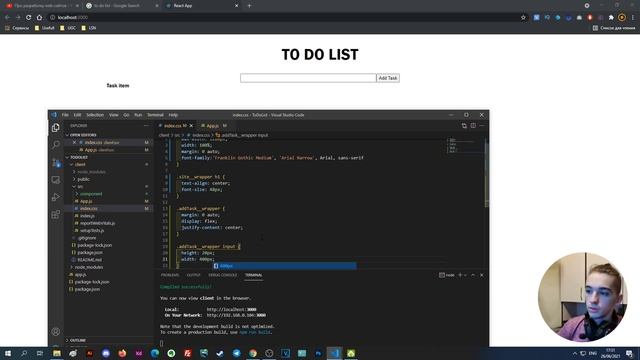Open README.md in the file tree
640x360 pixels.
pos(89,260)
